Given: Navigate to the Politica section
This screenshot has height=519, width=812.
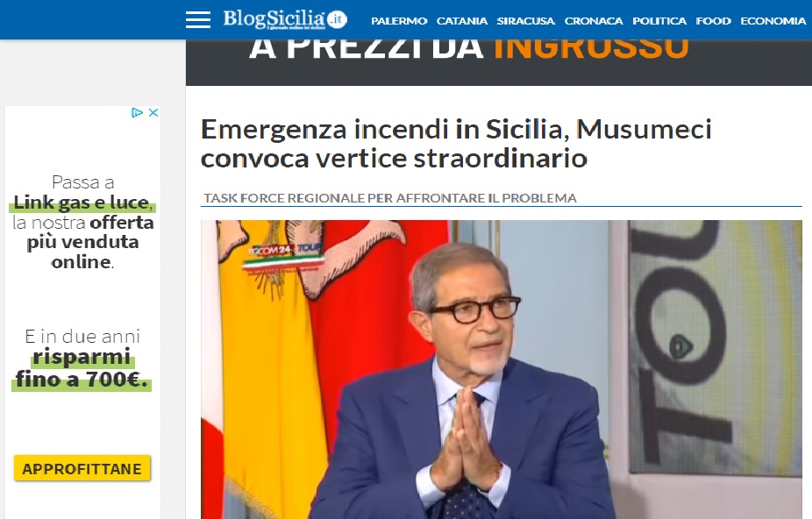Looking at the screenshot, I should click(x=659, y=21).
